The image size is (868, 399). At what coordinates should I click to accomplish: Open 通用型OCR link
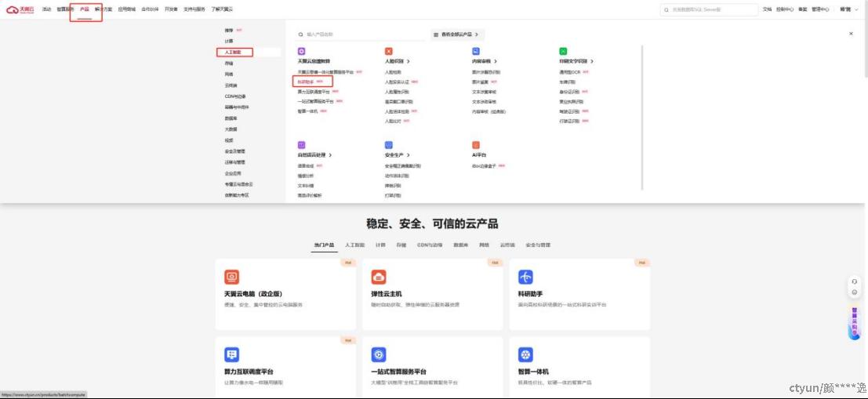point(569,72)
